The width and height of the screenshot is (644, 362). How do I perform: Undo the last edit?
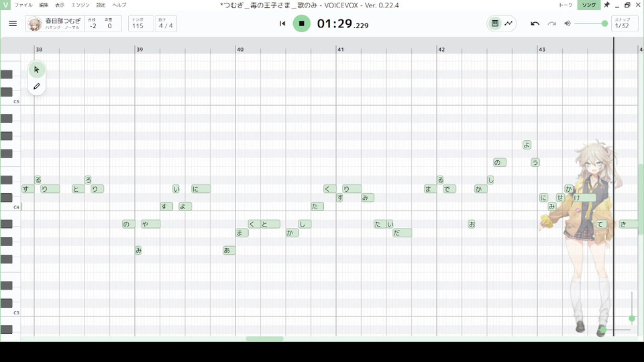535,23
